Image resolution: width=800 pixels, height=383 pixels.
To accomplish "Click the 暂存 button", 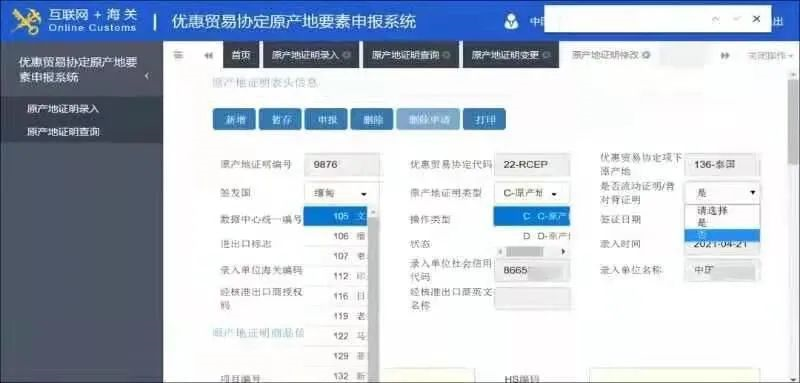I will coord(280,119).
